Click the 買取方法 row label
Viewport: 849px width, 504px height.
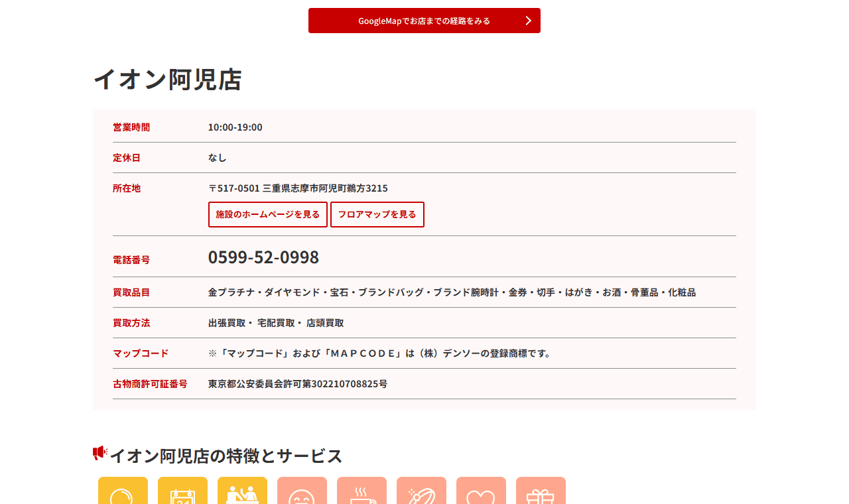click(131, 323)
